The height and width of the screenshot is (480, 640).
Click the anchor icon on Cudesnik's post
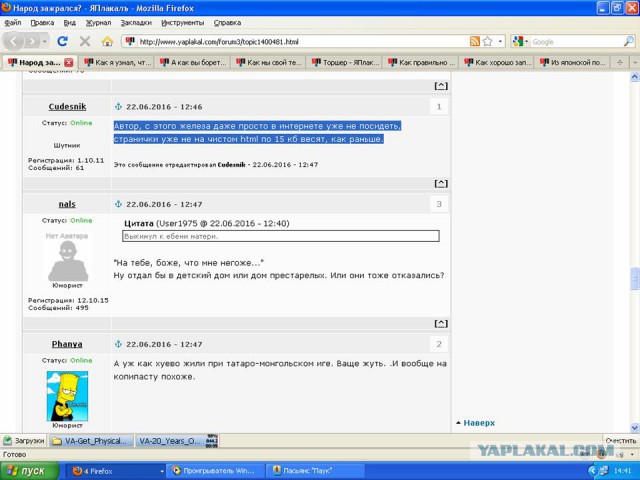tap(118, 107)
